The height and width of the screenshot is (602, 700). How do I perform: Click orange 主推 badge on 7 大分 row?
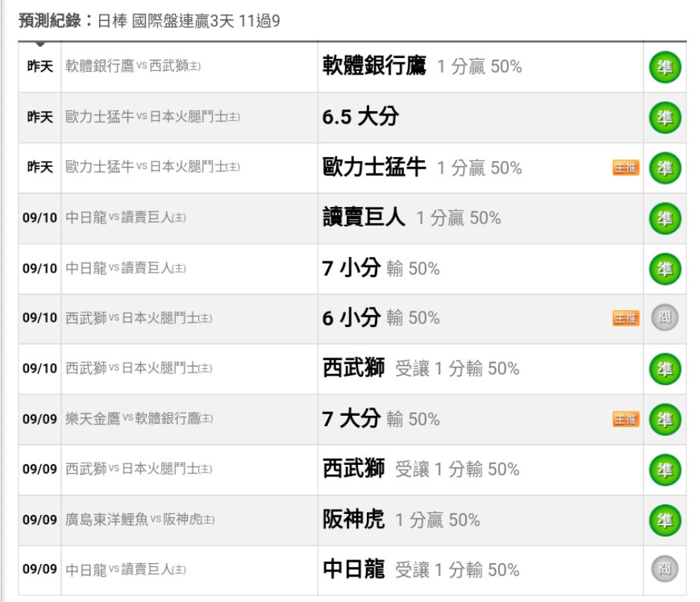[625, 419]
